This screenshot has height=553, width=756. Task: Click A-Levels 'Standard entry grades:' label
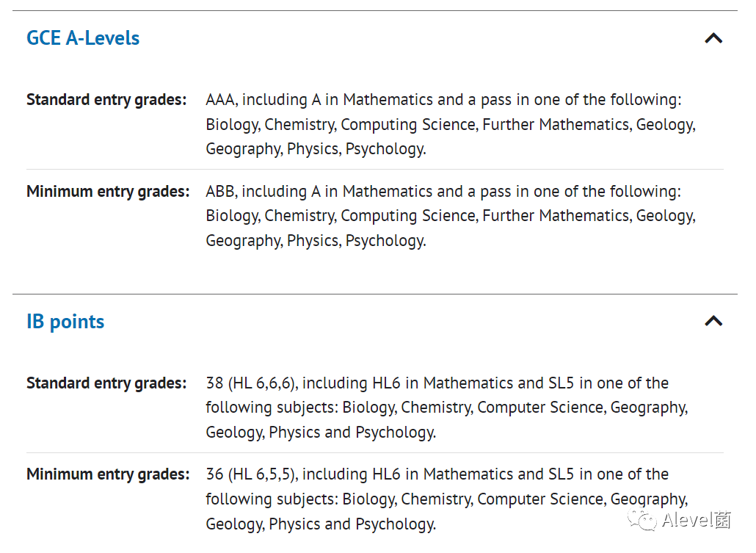click(106, 99)
